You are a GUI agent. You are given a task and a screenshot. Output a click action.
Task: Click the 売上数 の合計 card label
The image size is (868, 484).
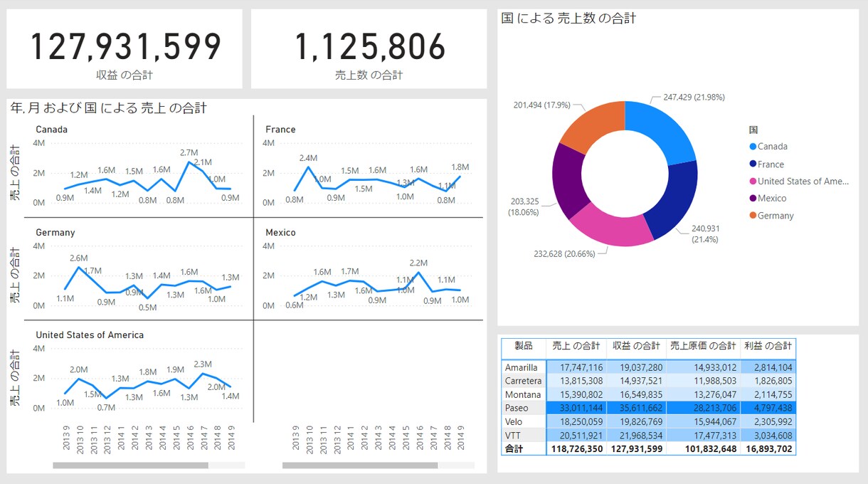[369, 75]
